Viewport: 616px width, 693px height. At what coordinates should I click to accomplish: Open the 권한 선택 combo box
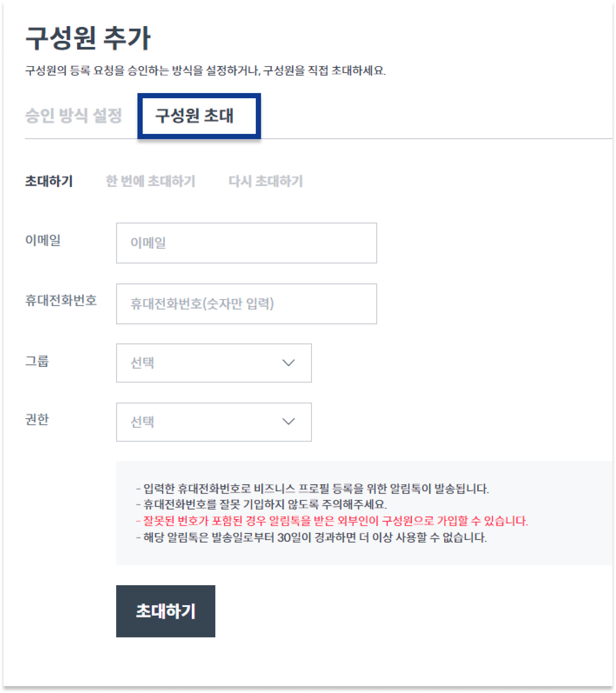214,422
